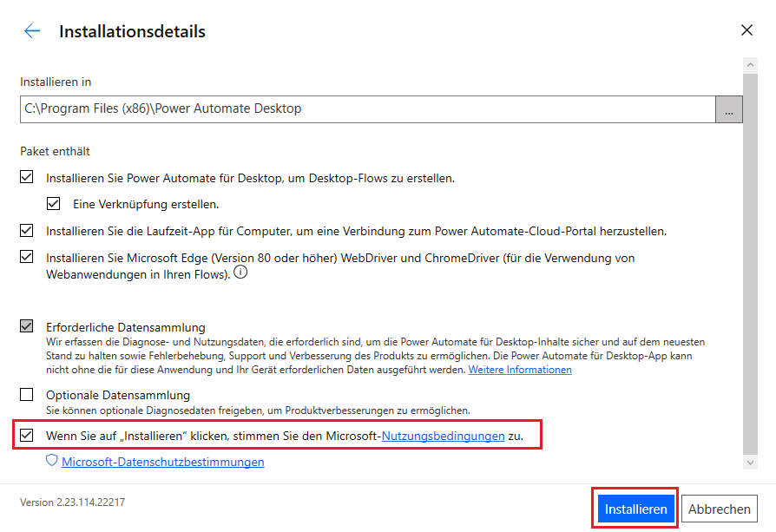Click the 'Paket enthält' label
776x532 pixels.
point(55,151)
